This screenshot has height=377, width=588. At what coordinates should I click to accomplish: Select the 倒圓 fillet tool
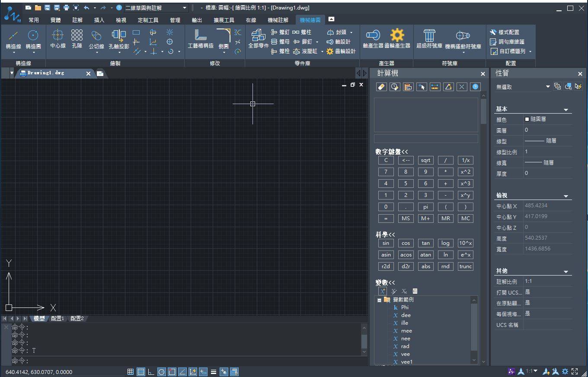pyautogui.click(x=224, y=41)
